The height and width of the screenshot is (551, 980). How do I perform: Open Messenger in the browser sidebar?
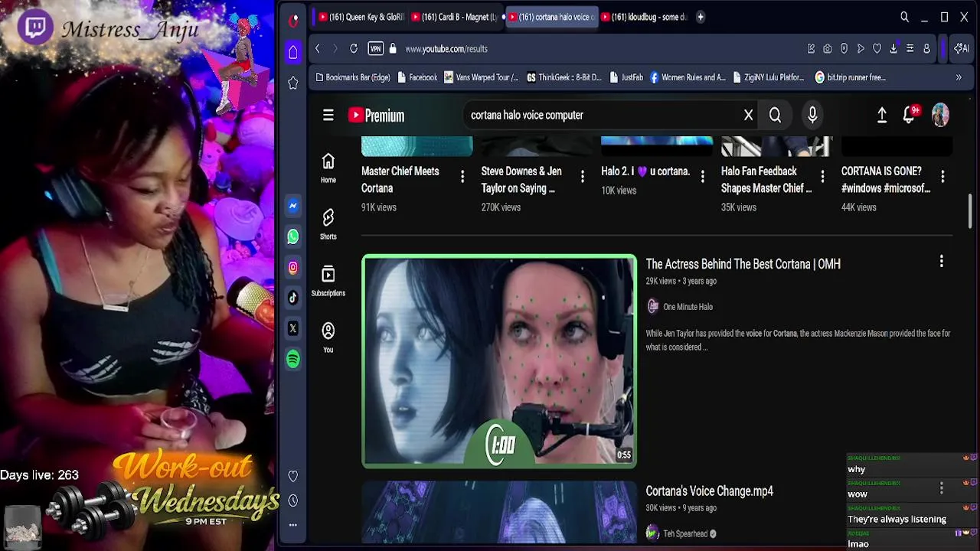click(x=293, y=206)
